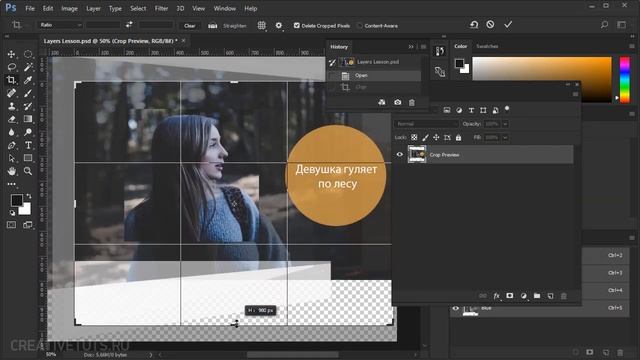Screen dimensions: 640x360
Task: Open the layer blend mode dropdown
Action: point(426,124)
